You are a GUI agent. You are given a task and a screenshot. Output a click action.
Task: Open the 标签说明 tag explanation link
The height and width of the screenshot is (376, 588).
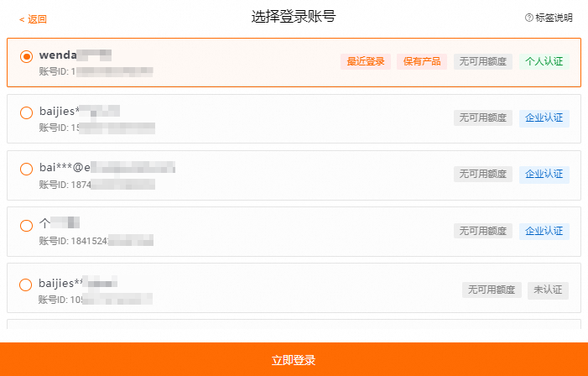[554, 18]
